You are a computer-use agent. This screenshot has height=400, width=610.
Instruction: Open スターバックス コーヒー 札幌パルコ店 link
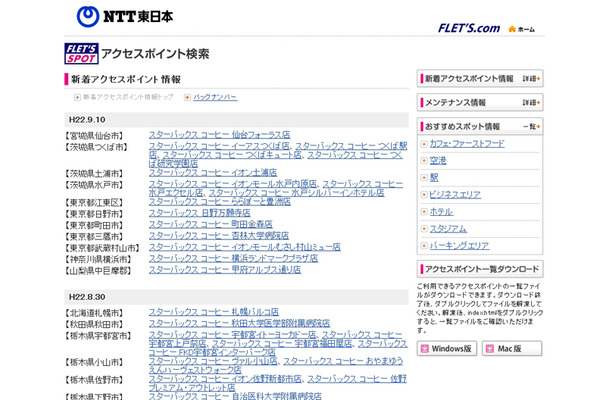click(214, 312)
